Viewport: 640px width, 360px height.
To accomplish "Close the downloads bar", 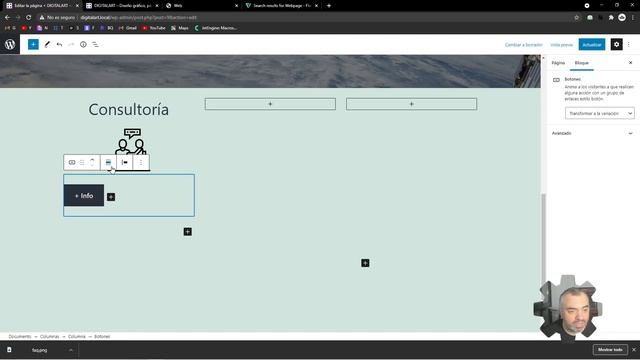I will [634, 350].
